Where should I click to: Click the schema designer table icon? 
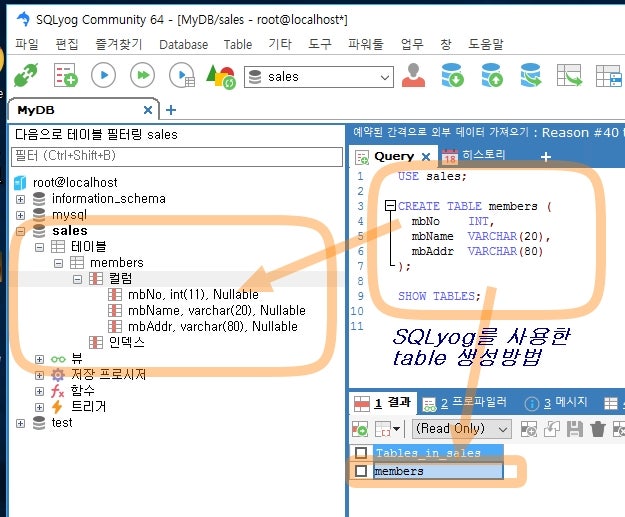(x=609, y=75)
